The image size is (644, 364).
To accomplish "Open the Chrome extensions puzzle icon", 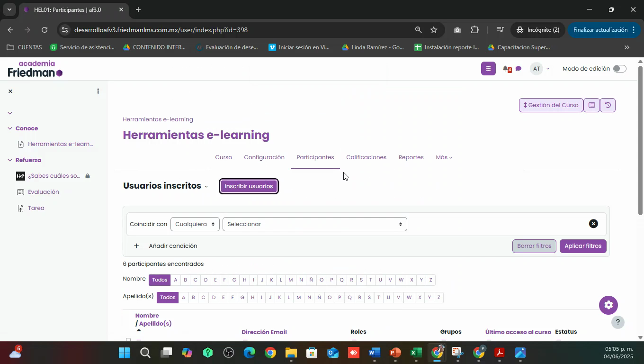I will 475,30.
